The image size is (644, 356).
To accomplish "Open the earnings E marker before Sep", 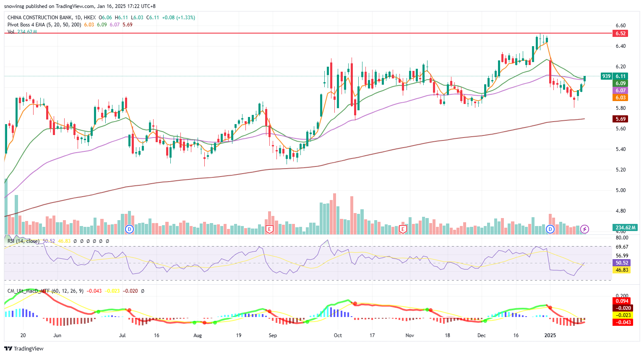I will (x=269, y=229).
